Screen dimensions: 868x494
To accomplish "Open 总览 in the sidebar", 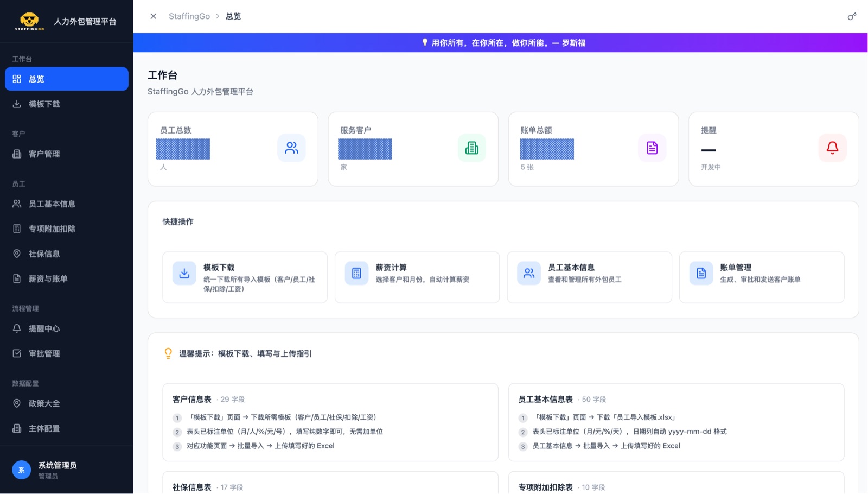I will pos(67,79).
